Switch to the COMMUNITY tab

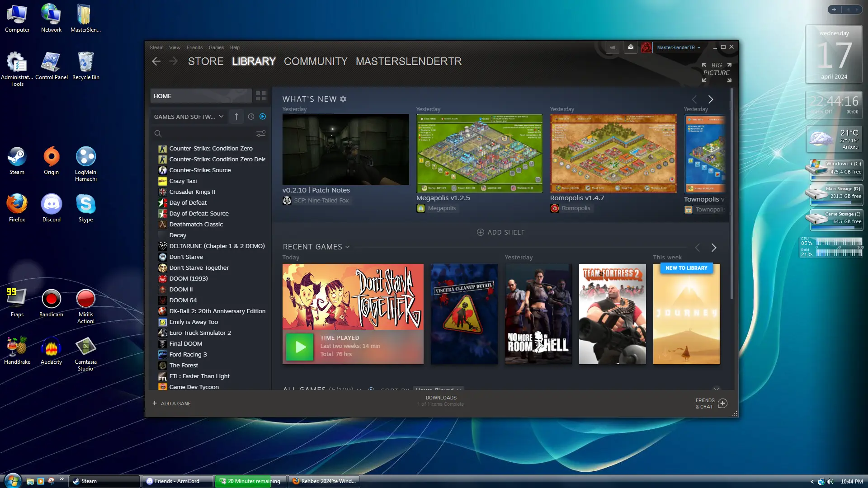tap(316, 61)
